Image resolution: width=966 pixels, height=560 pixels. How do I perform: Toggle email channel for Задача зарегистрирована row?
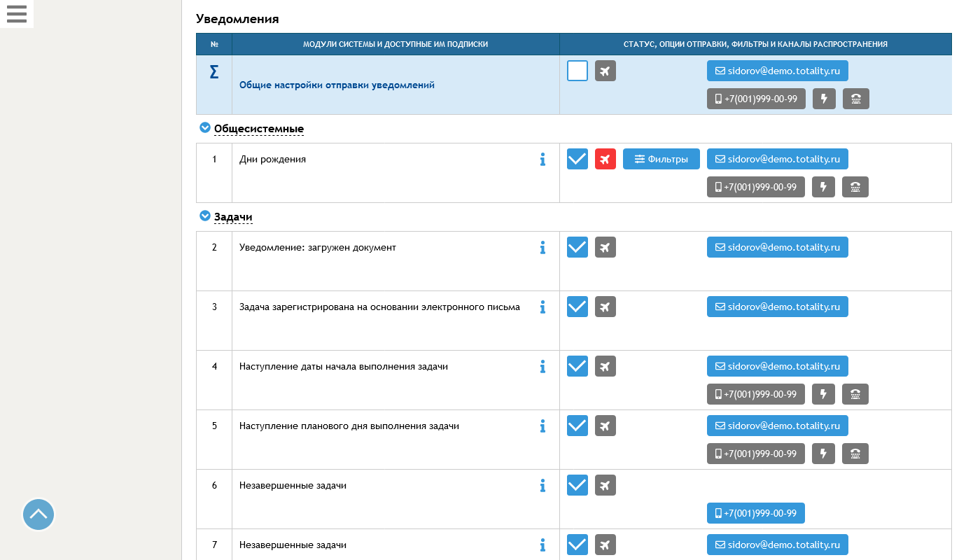[x=778, y=307]
